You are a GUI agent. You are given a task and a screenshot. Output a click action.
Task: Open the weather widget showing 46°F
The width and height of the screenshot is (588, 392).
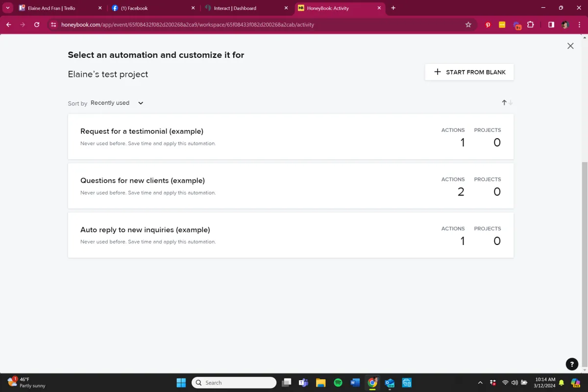click(x=26, y=383)
